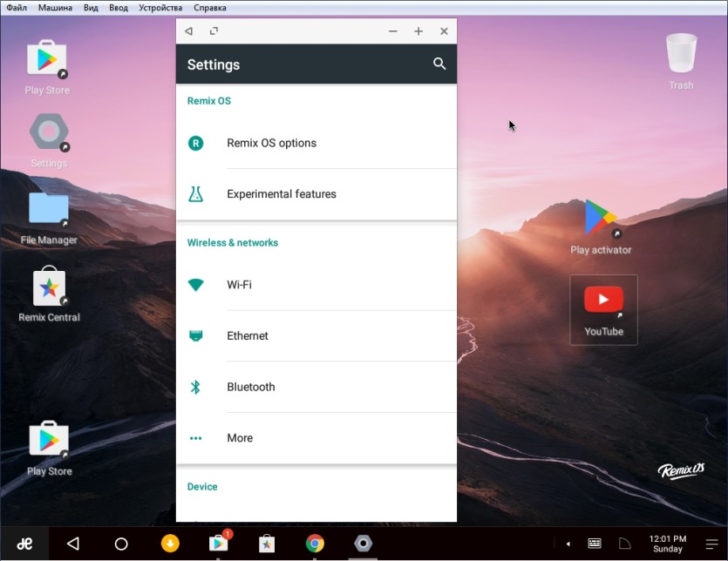The width and height of the screenshot is (728, 561).
Task: Click the Experimental features flask icon
Action: tap(195, 194)
